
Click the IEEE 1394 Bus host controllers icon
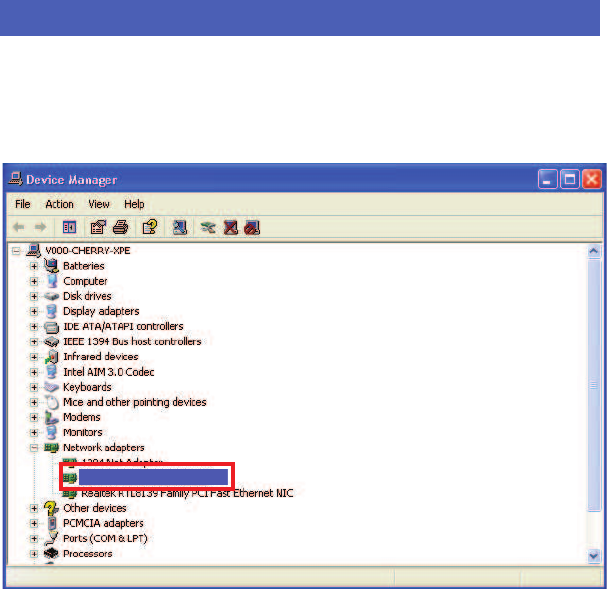(x=51, y=341)
